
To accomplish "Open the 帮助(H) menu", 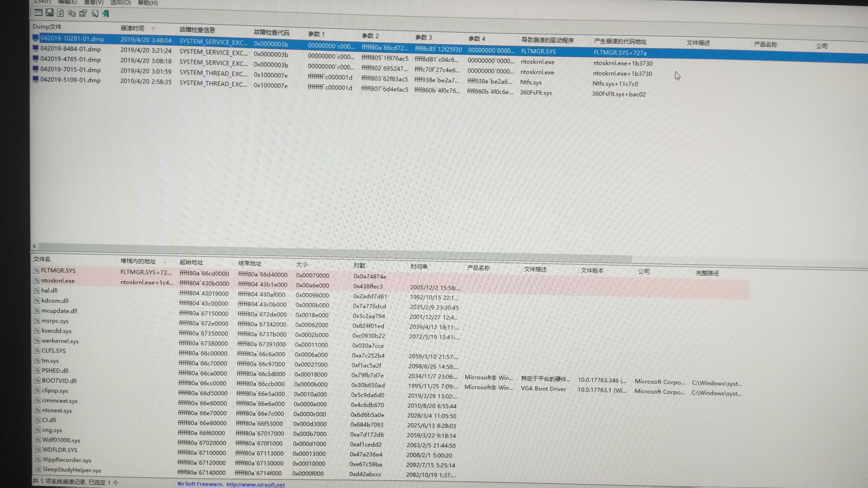I will pyautogui.click(x=148, y=3).
